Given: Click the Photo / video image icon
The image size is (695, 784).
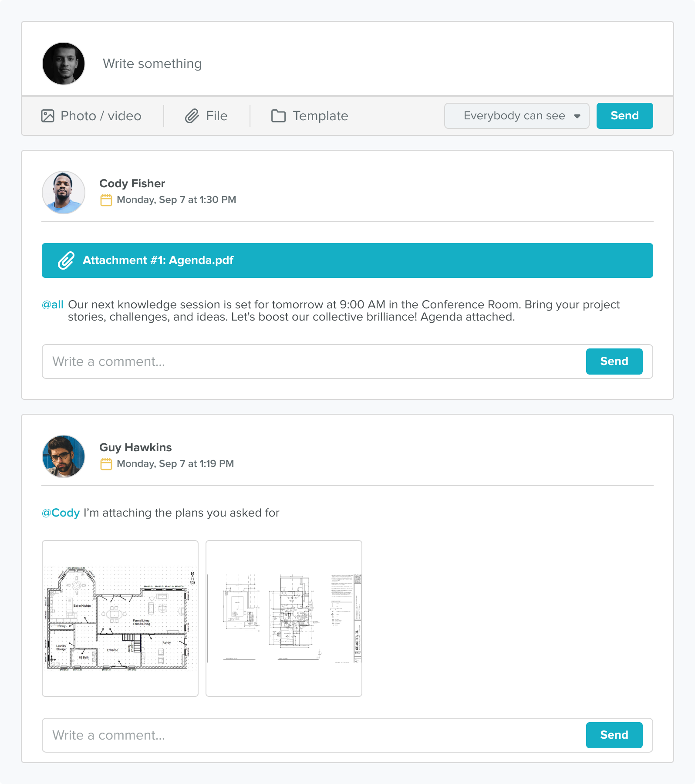Looking at the screenshot, I should [x=48, y=116].
